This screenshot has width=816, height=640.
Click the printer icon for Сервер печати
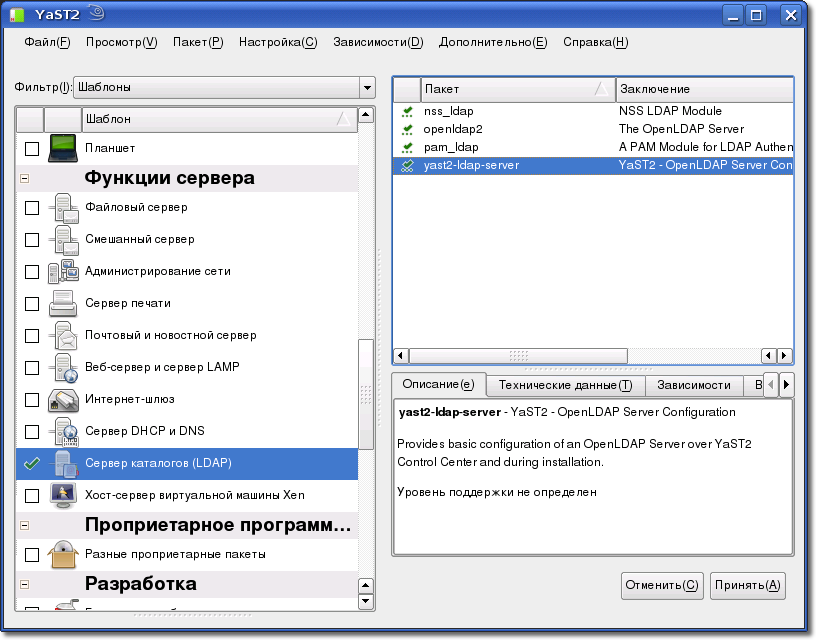click(x=63, y=304)
